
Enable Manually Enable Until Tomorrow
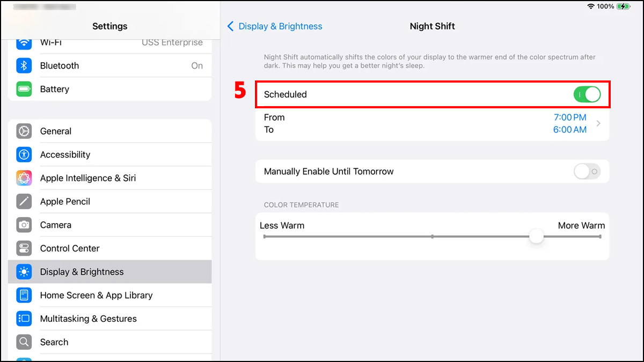(587, 171)
